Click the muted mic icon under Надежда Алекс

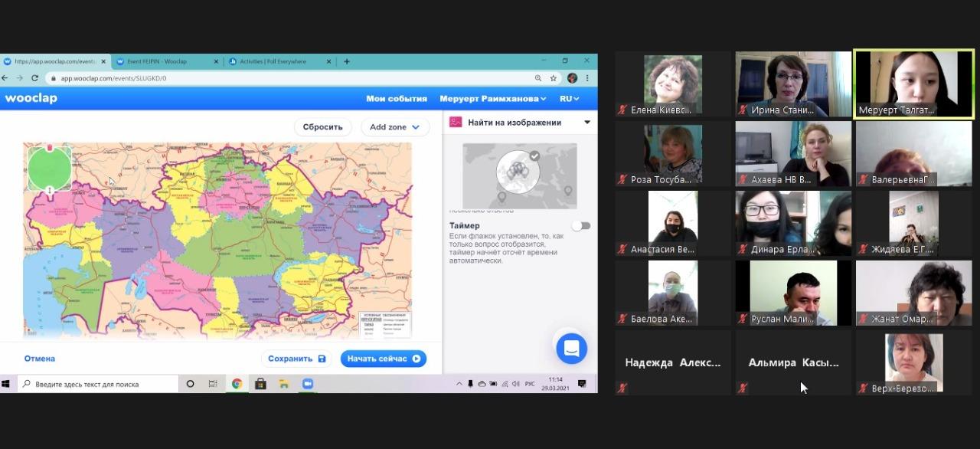coord(622,388)
